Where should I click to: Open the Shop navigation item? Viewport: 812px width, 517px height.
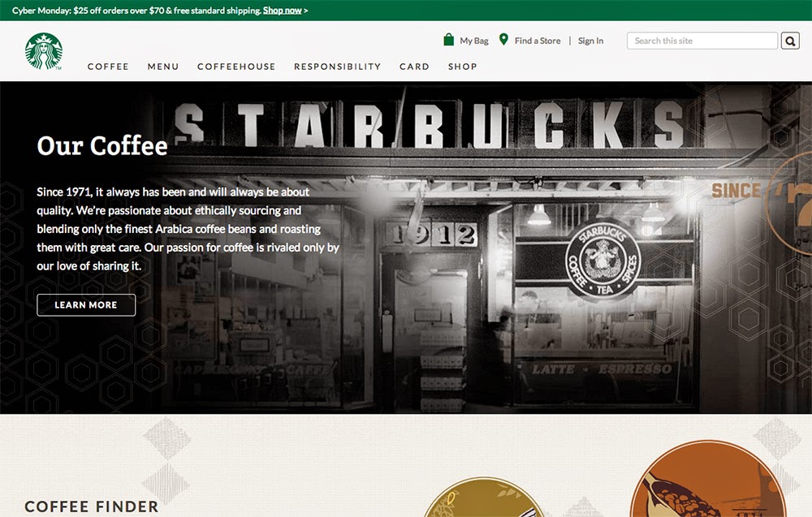462,67
